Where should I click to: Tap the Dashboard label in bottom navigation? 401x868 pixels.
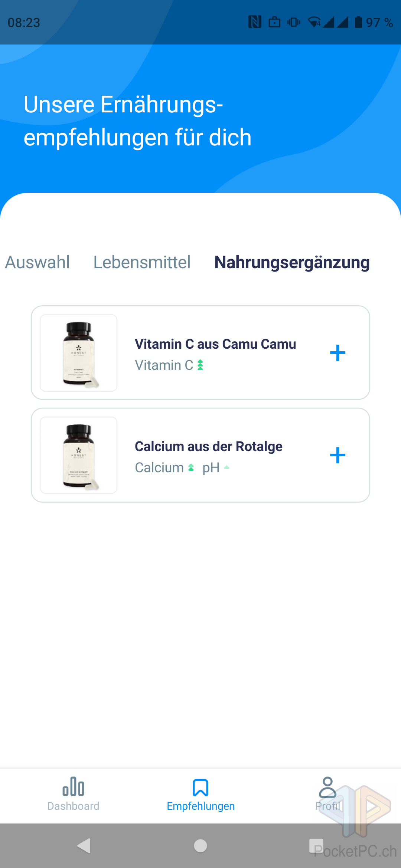point(73,806)
